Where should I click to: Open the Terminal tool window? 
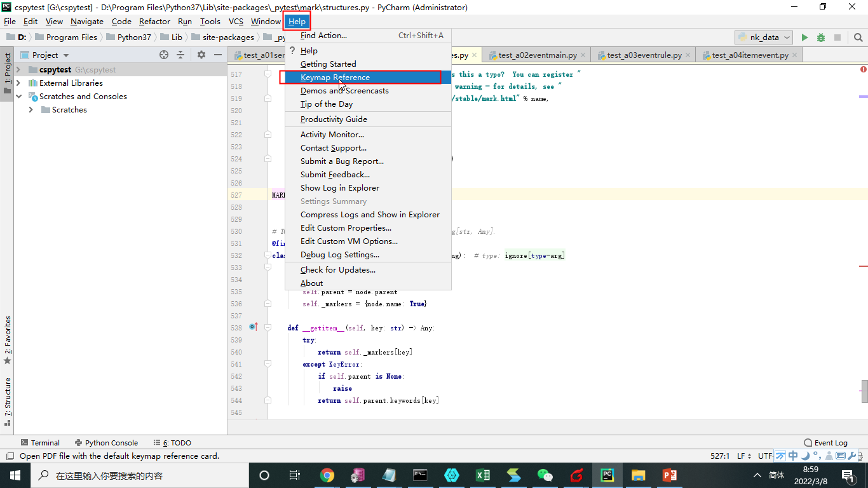pyautogui.click(x=40, y=443)
